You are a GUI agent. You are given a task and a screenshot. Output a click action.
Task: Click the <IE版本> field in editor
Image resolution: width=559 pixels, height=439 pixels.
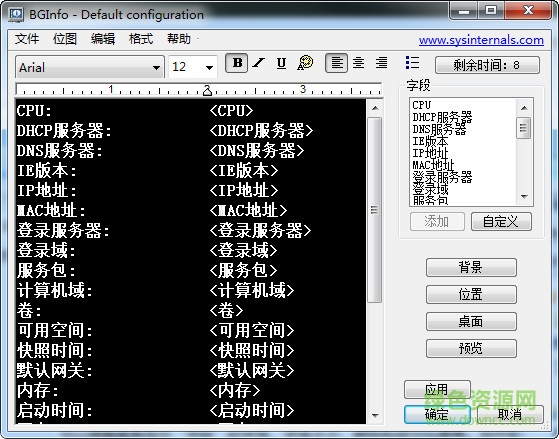244,170
